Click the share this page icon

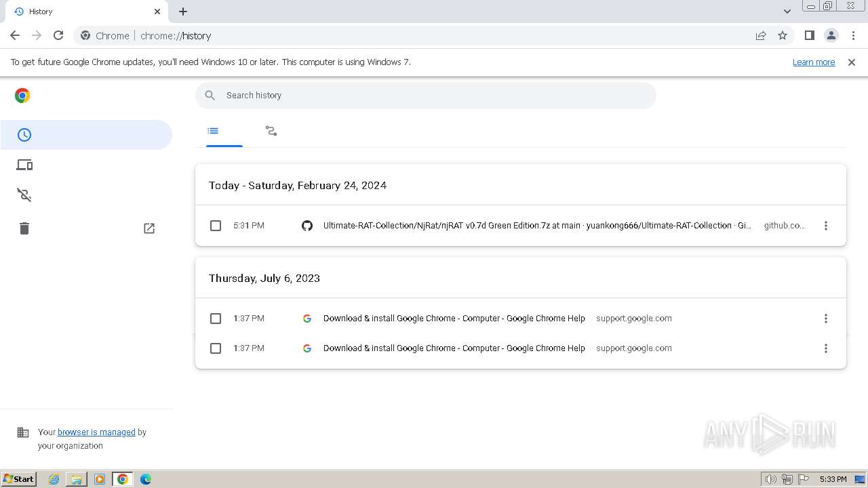[x=761, y=36]
